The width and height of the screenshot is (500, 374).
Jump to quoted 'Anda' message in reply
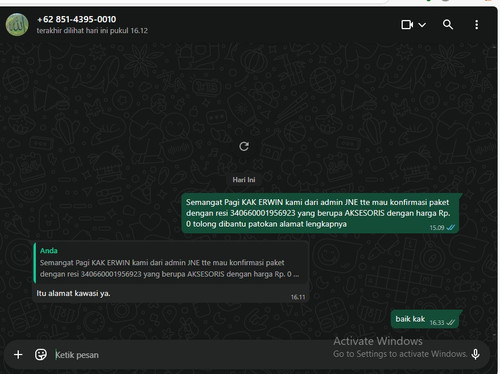pos(170,263)
